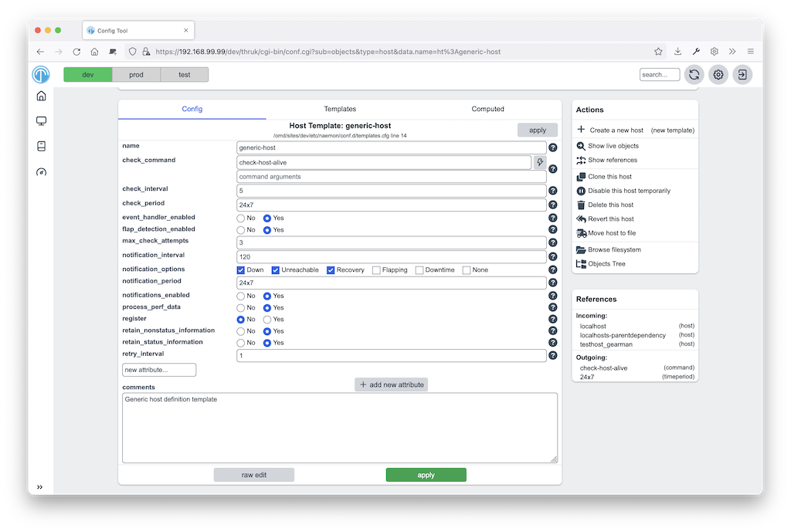Show help for register attribute
The width and height of the screenshot is (791, 532).
coord(553,319)
